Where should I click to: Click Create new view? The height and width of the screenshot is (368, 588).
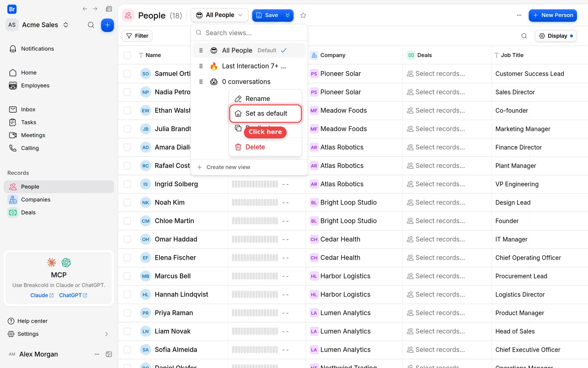point(224,167)
